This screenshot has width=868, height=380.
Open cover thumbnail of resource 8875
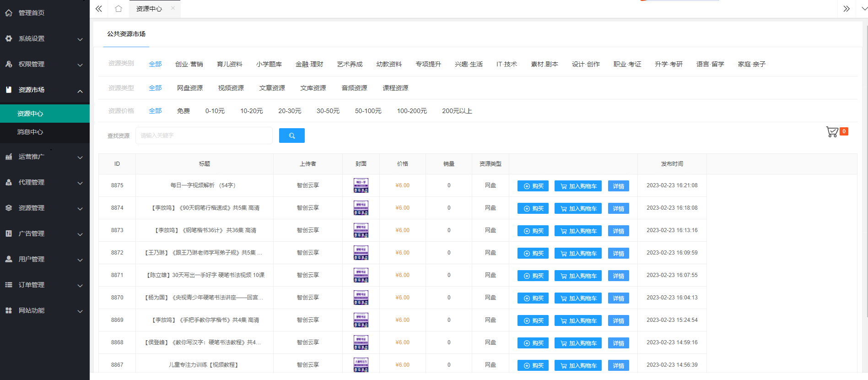point(361,185)
